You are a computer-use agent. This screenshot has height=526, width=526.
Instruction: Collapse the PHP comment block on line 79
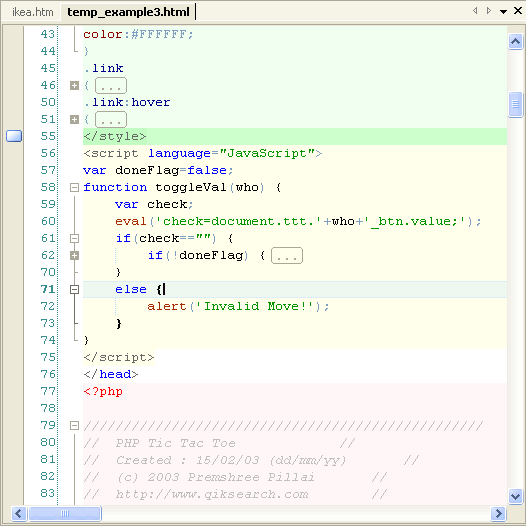(74, 426)
